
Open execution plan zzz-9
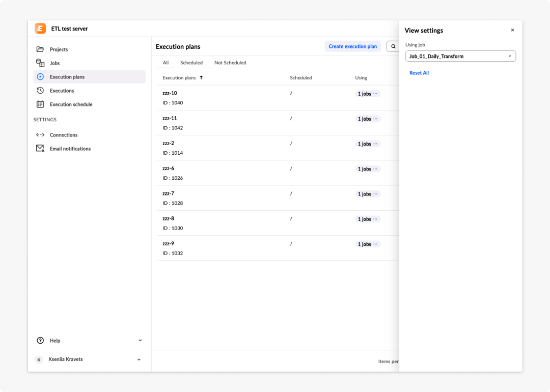tap(169, 243)
